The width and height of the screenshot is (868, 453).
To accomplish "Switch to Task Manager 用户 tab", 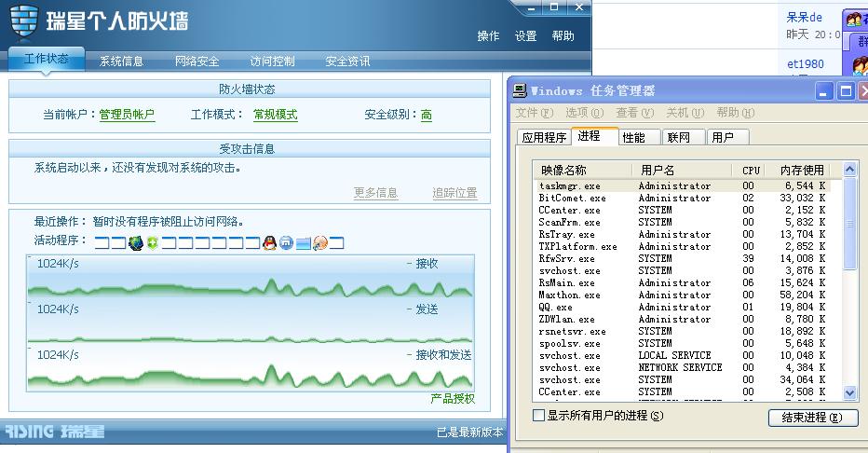I will 728,137.
